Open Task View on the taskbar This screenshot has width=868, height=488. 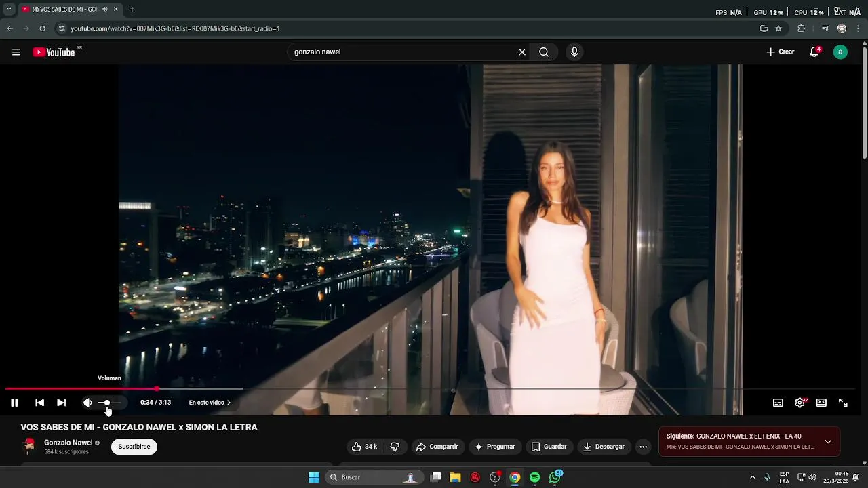pyautogui.click(x=436, y=477)
